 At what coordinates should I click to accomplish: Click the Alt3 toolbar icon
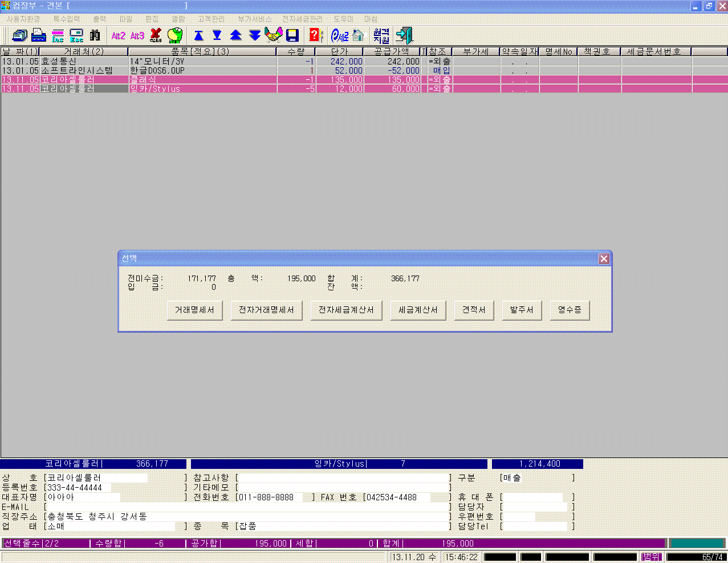coord(137,35)
